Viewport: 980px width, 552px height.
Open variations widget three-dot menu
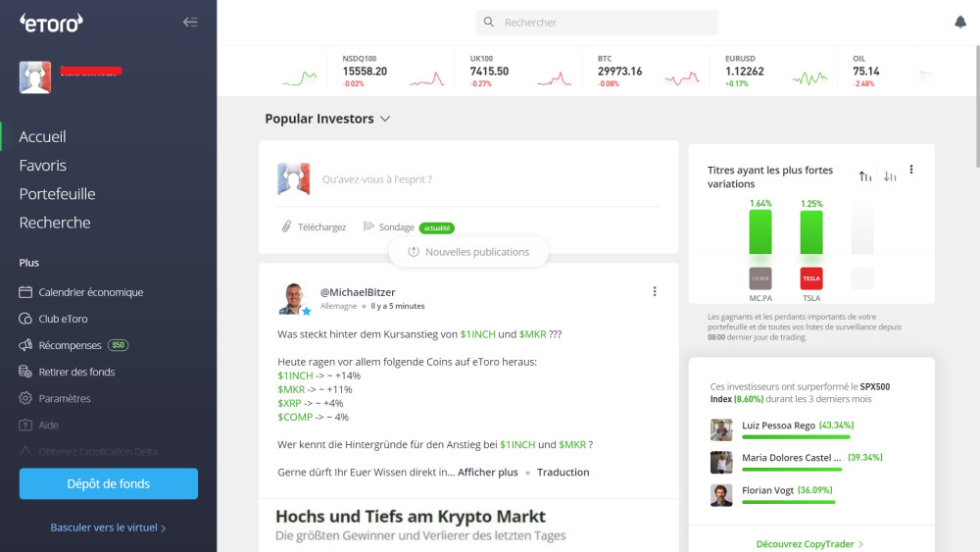point(911,170)
